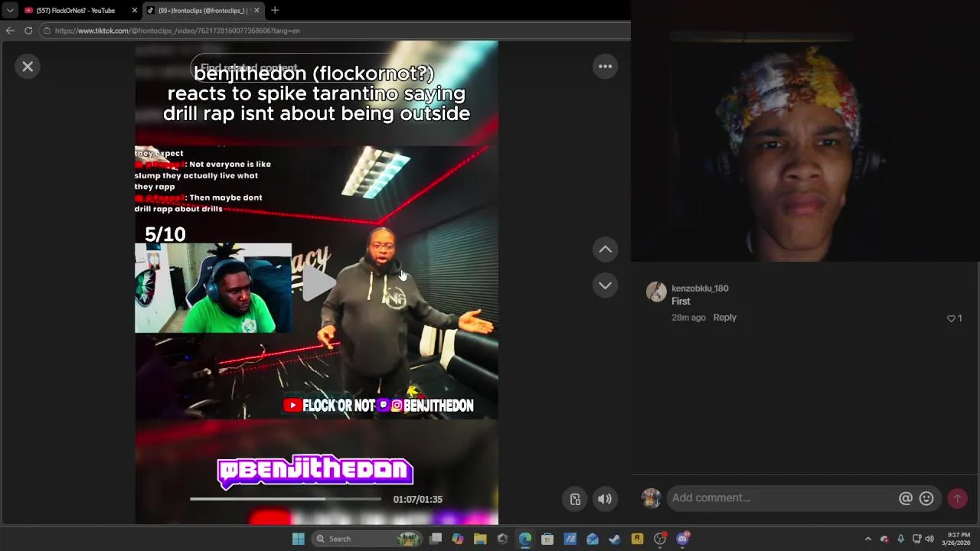This screenshot has width=980, height=551.
Task: Click the taskbar Search box
Action: (367, 539)
